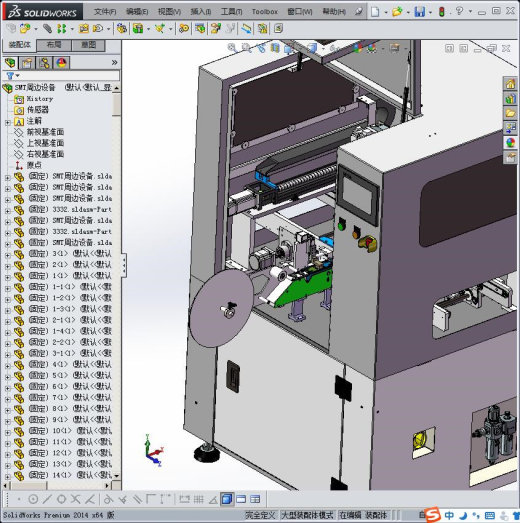The height and width of the screenshot is (523, 520).
Task: Open the ConfigurationManager tab icon
Action: 44,63
